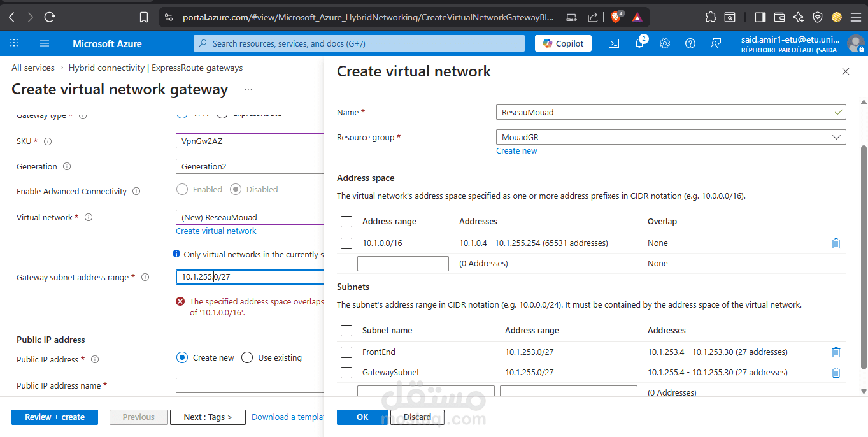Click the Create virtual network link
This screenshot has width=868, height=437.
[x=216, y=231]
